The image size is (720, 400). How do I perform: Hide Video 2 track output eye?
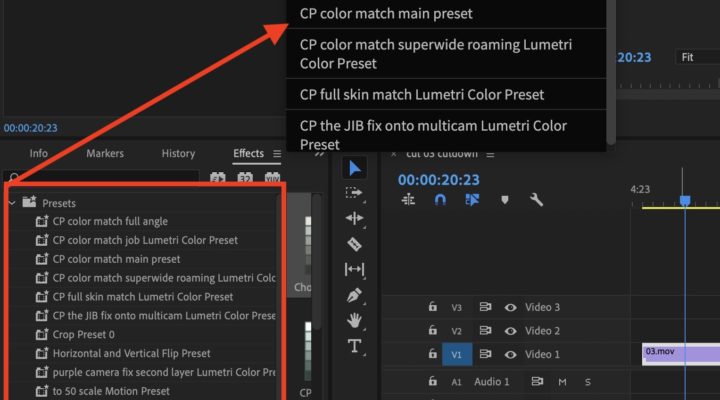click(x=510, y=331)
